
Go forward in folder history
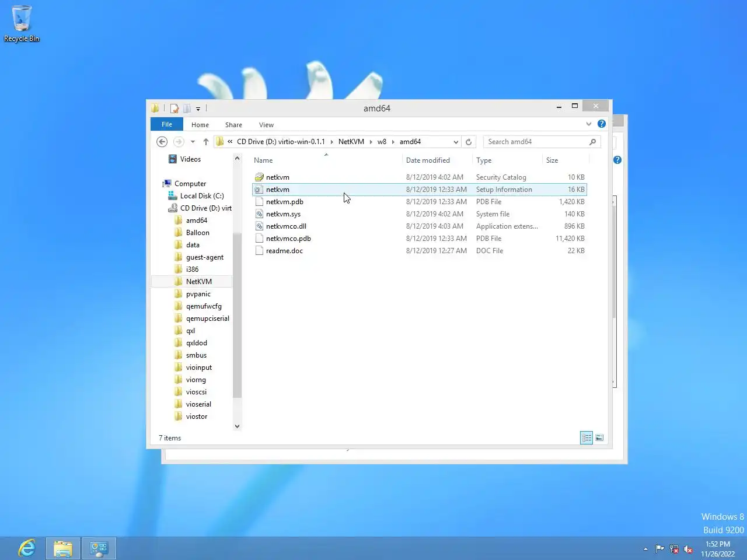(179, 142)
